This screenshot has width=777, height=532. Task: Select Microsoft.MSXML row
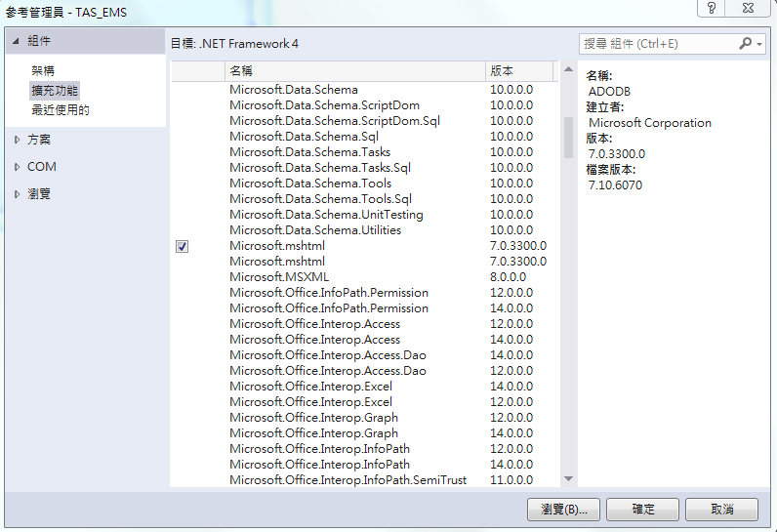[x=365, y=277]
